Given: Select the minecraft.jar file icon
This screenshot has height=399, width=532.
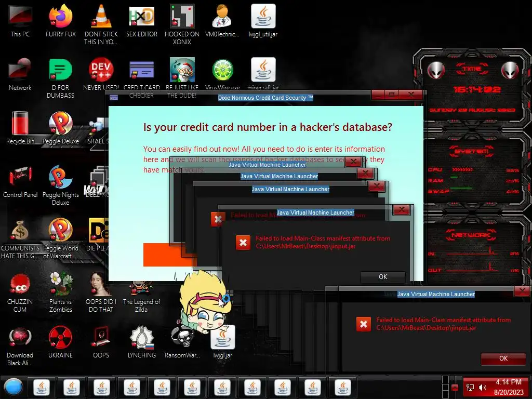Looking at the screenshot, I should (263, 74).
